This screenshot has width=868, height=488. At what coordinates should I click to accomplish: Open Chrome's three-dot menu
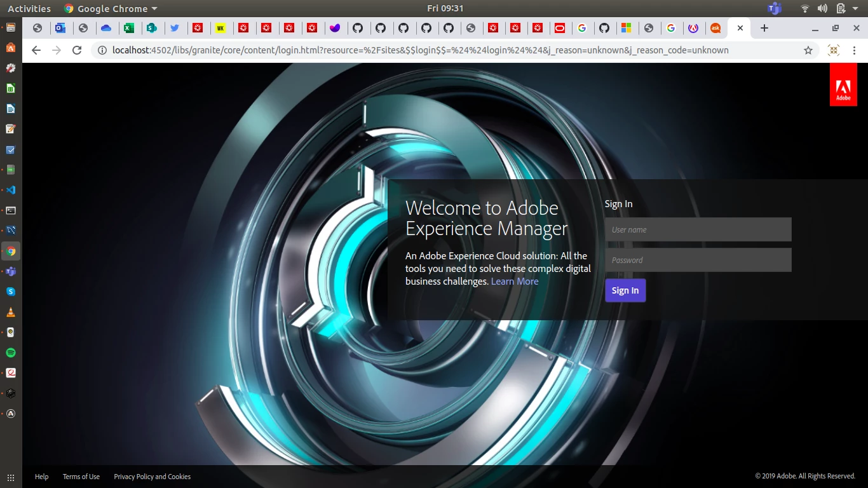854,50
